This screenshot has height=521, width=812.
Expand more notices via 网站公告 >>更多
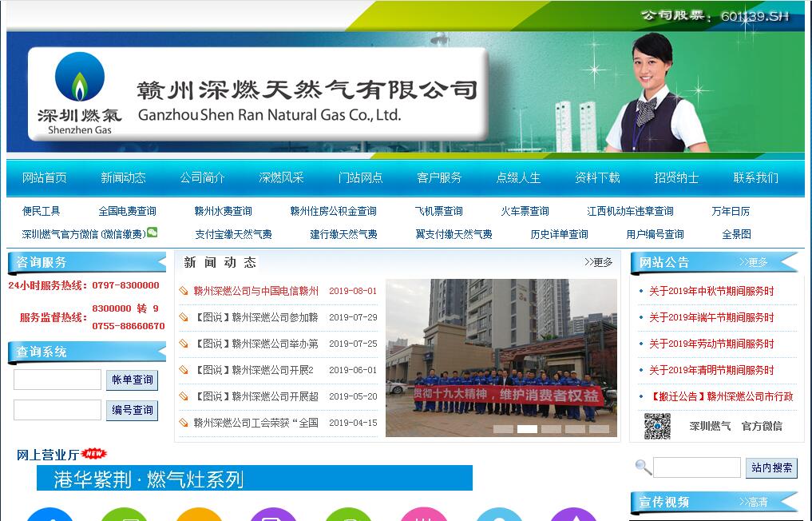pos(753,262)
